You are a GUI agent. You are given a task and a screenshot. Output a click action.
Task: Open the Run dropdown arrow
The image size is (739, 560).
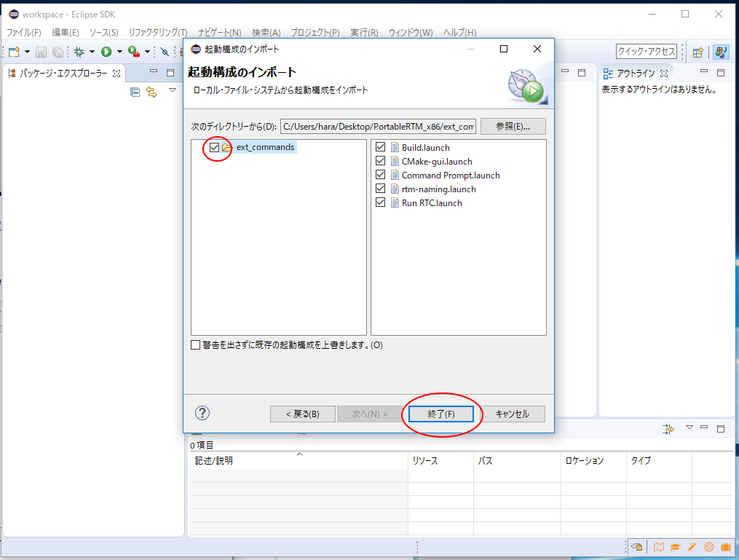119,52
